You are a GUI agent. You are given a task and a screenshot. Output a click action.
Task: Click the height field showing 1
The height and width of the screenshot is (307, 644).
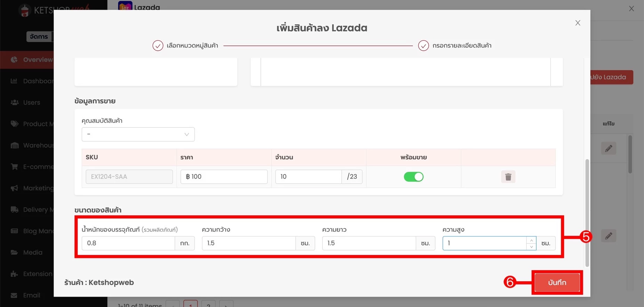click(484, 243)
